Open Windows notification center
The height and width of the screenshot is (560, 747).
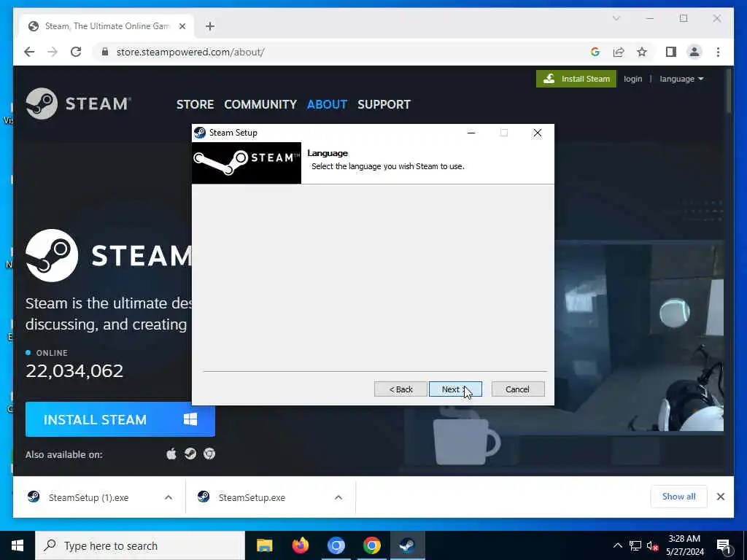click(x=724, y=545)
